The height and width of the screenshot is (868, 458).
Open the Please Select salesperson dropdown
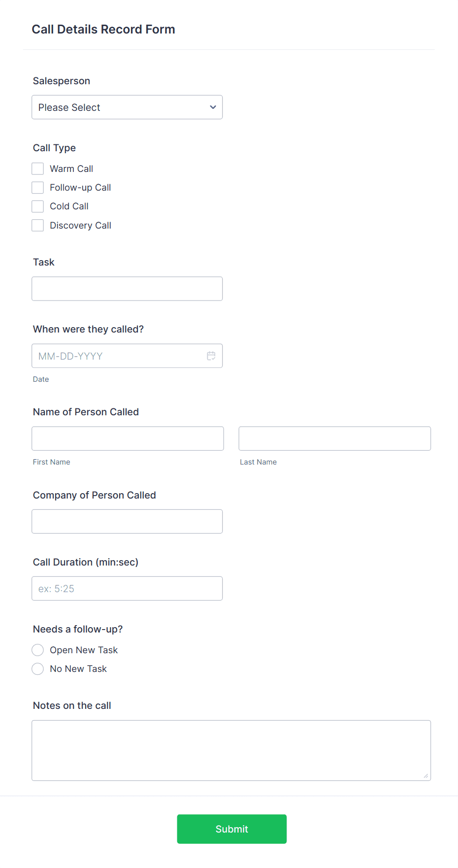(x=127, y=107)
